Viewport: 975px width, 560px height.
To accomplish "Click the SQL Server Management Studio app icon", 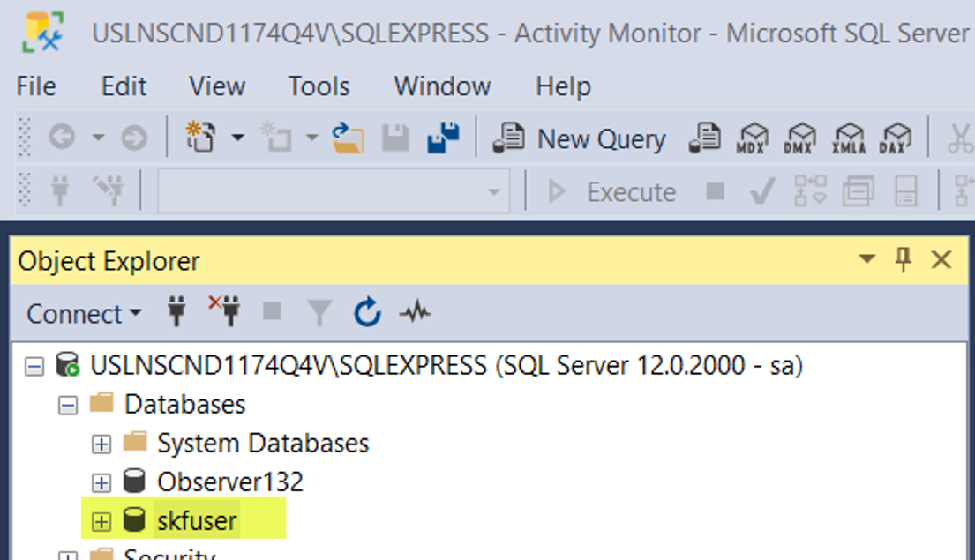I will click(x=43, y=33).
